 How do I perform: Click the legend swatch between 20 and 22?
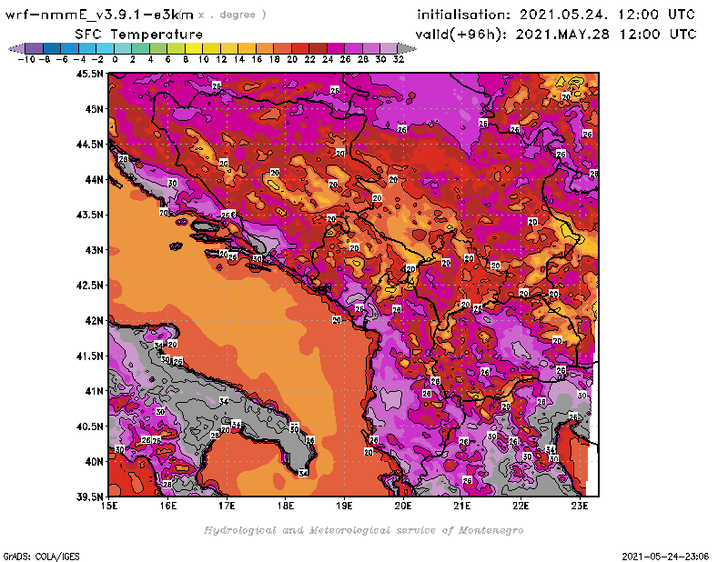(300, 48)
